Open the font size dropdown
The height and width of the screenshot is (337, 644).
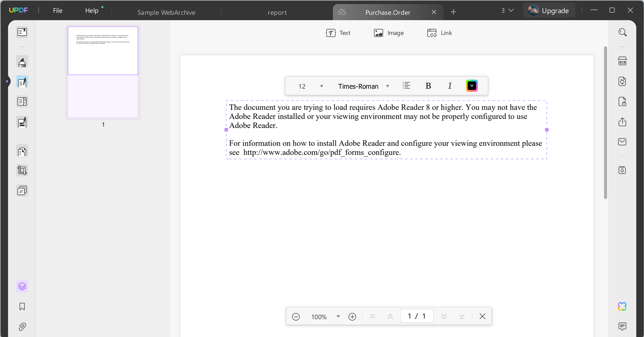pyautogui.click(x=321, y=86)
